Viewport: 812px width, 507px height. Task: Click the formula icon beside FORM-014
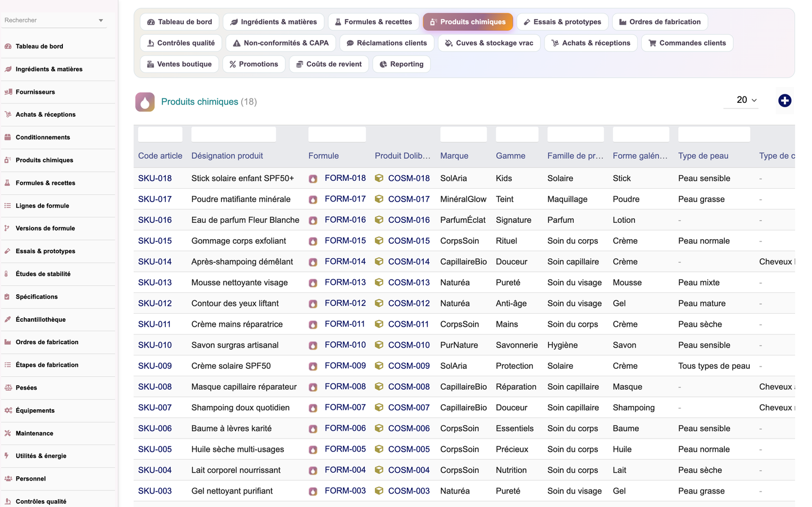tap(313, 262)
